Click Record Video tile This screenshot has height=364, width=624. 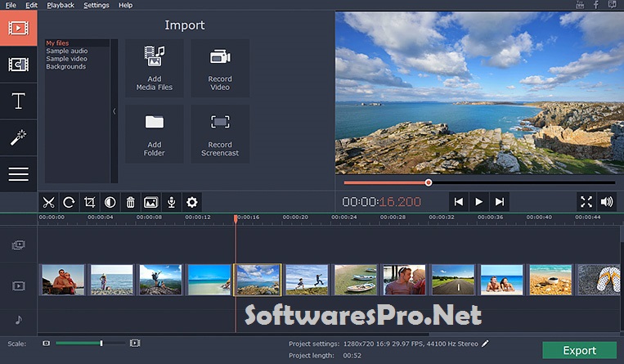(220, 68)
